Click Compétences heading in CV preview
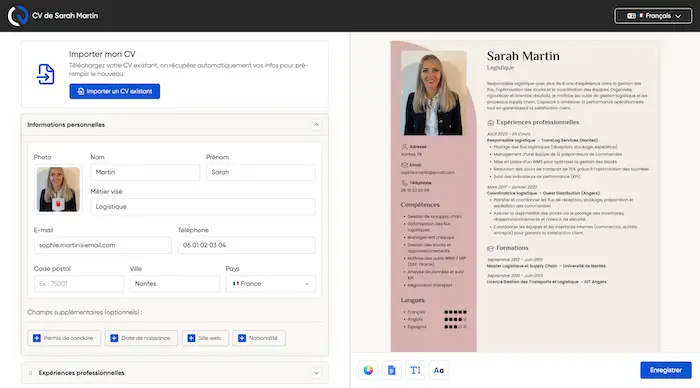The width and height of the screenshot is (700, 388). (x=420, y=204)
